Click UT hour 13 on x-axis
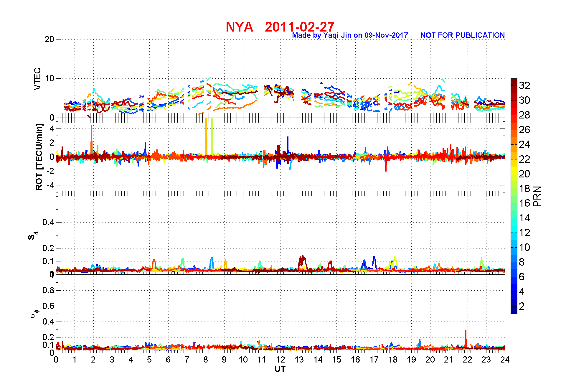This screenshot has width=561, height=392. point(299,360)
